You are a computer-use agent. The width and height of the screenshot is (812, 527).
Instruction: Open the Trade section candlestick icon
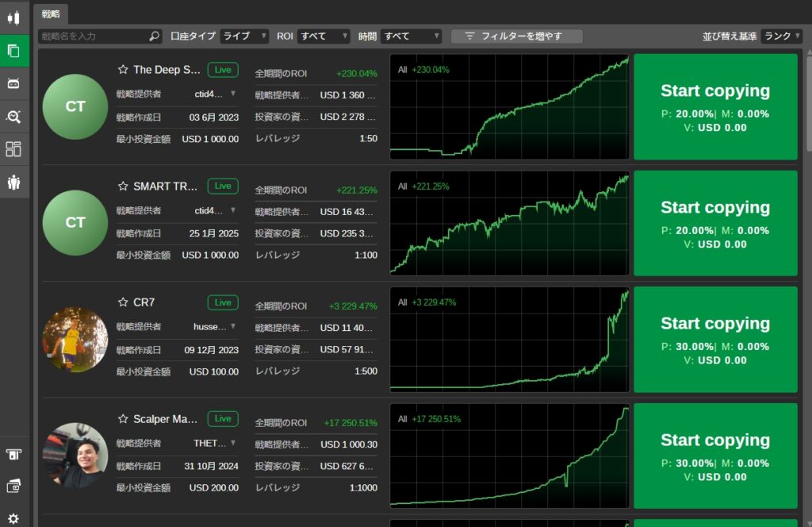tap(13, 17)
